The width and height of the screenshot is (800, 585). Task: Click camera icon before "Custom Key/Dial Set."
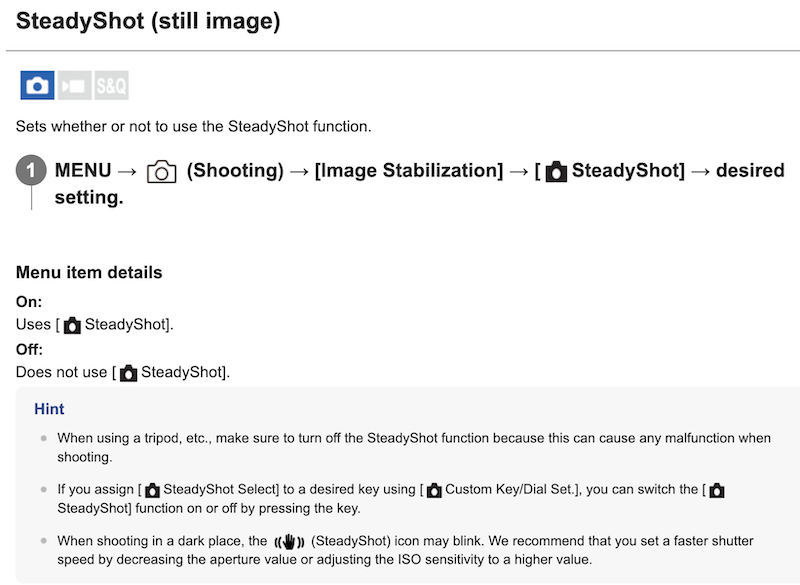(x=433, y=491)
